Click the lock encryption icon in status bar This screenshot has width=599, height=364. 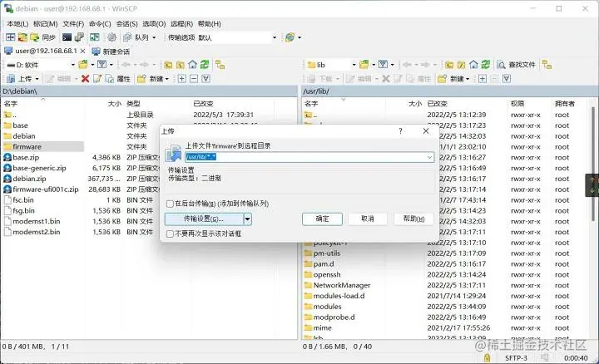coord(487,358)
